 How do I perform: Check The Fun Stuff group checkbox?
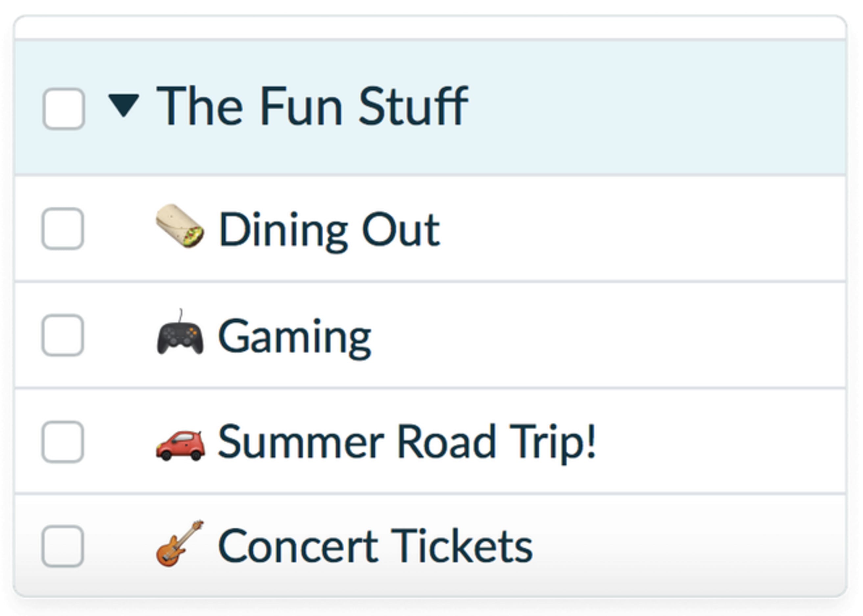click(x=63, y=108)
